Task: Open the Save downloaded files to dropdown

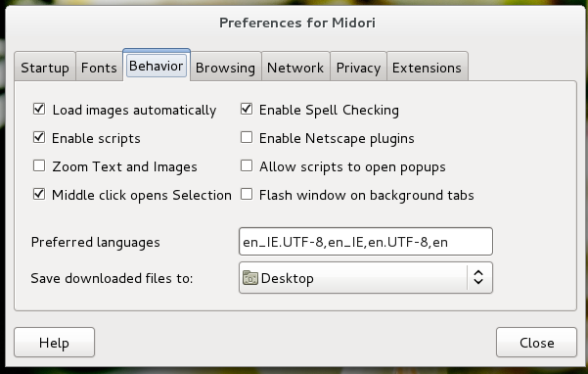Action: pyautogui.click(x=366, y=278)
